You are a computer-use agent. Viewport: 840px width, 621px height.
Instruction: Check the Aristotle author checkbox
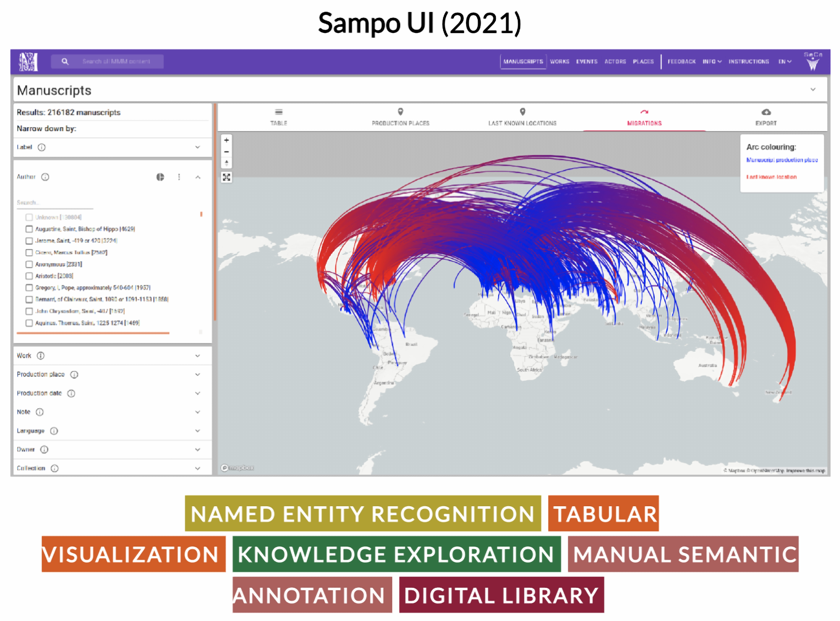[29, 276]
